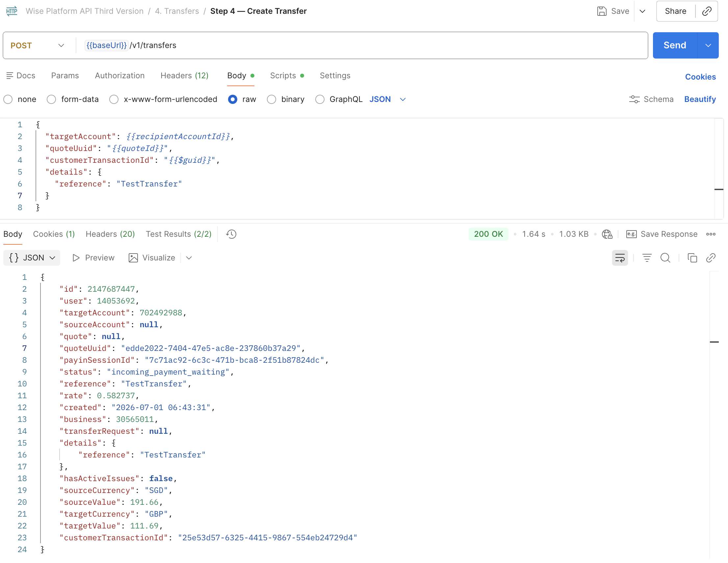Click the {{recipientAccountId}} variable
The height and width of the screenshot is (563, 728).
point(178,136)
